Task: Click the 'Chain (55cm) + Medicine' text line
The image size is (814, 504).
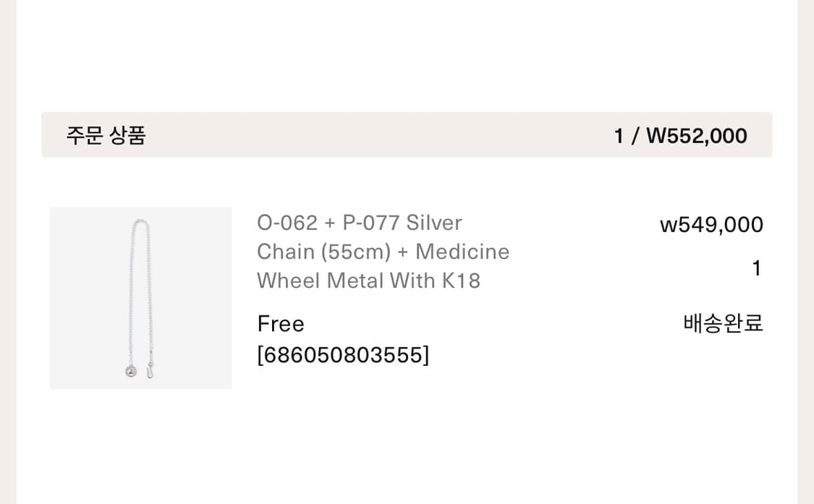Action: point(383,252)
